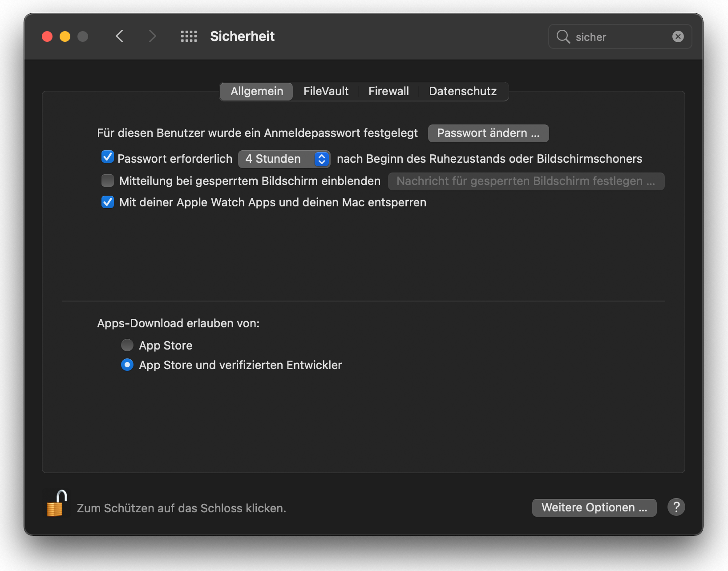Enable 'Mitteilung bei gesperrtem Bildschirm einblenden'
Viewport: 728px width, 571px height.
(x=107, y=181)
